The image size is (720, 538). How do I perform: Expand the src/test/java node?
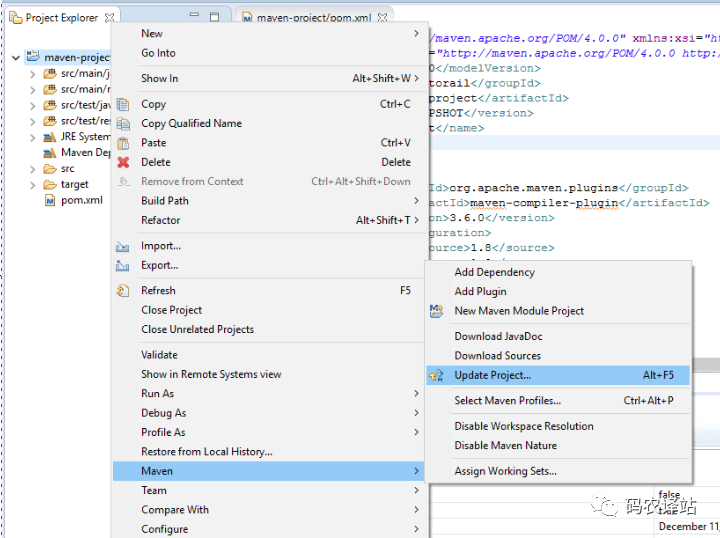[x=32, y=106]
